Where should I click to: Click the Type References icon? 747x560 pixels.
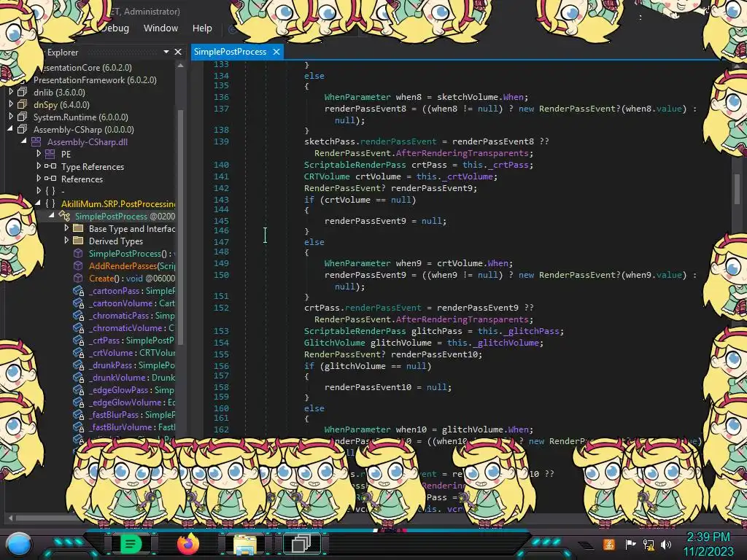(x=50, y=166)
